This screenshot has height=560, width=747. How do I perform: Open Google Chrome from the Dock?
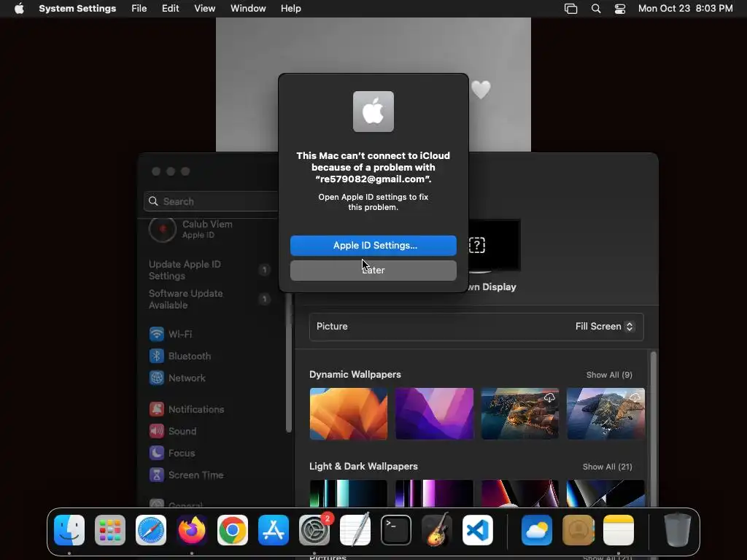[233, 530]
